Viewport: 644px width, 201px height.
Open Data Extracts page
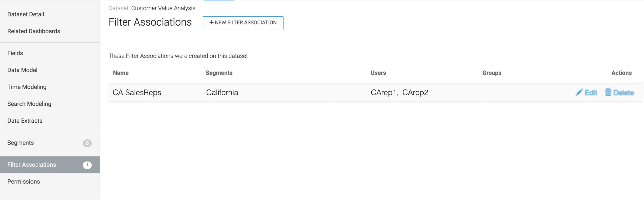[x=25, y=121]
